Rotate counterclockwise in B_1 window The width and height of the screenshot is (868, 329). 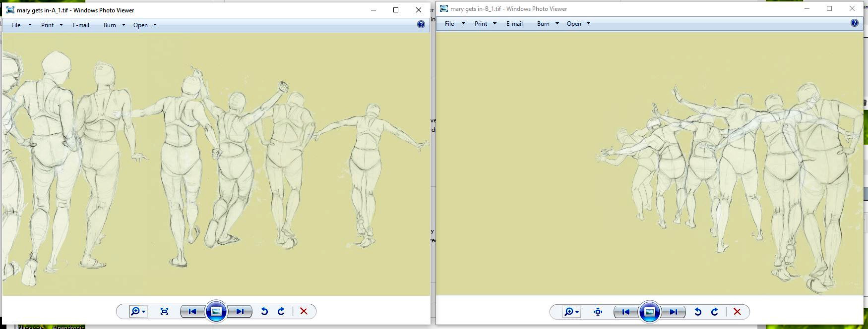[x=698, y=312]
